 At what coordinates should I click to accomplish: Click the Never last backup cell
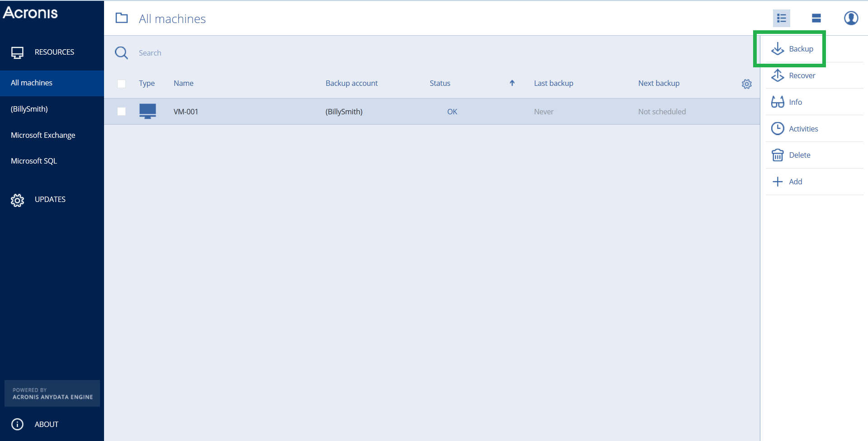pyautogui.click(x=544, y=112)
